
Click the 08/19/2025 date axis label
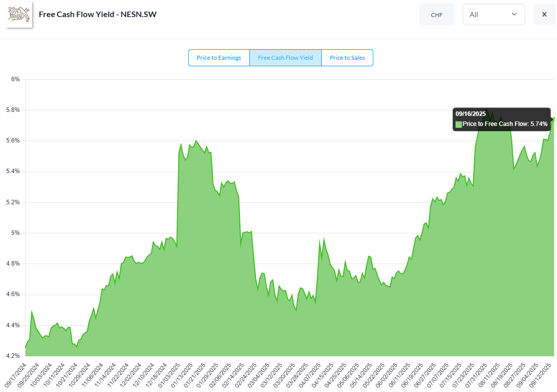tap(502, 375)
